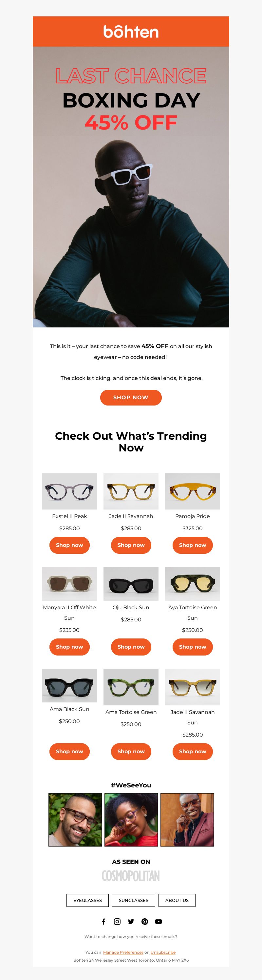Image resolution: width=262 pixels, height=980 pixels.
Task: Click the Manage Preferences link
Action: coord(123,952)
